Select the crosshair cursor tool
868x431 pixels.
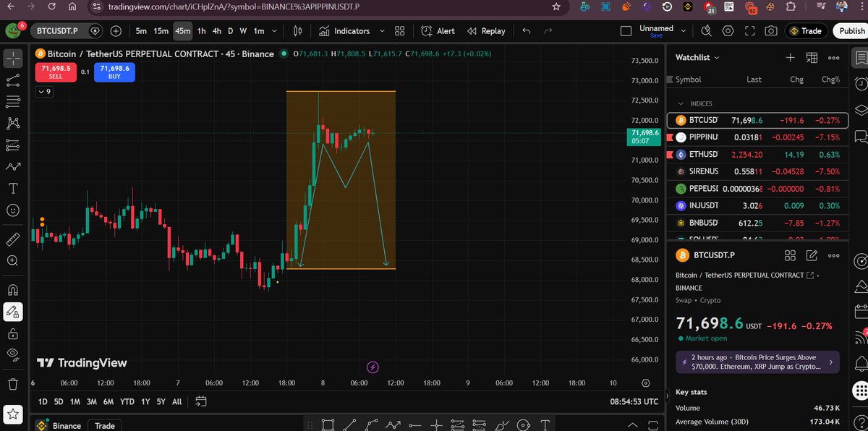[13, 58]
